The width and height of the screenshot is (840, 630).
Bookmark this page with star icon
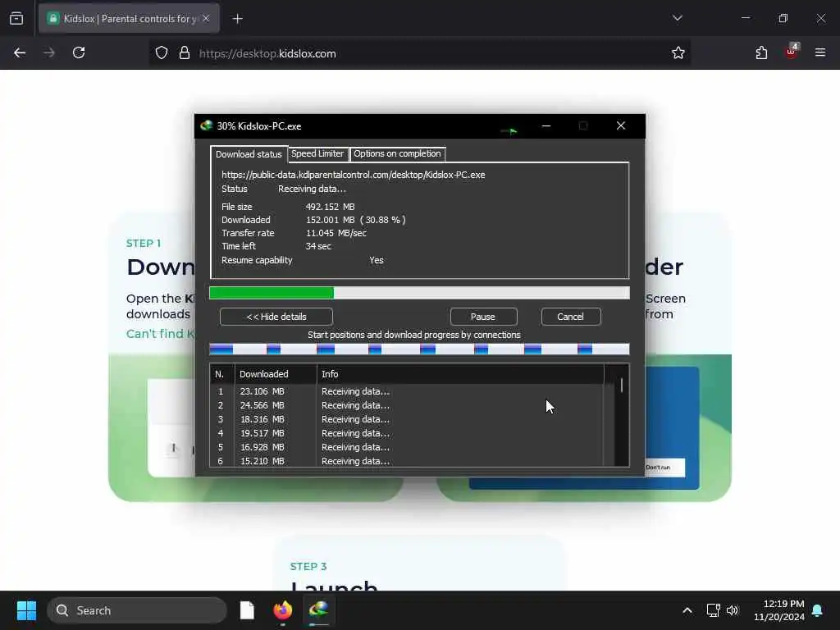coord(678,53)
